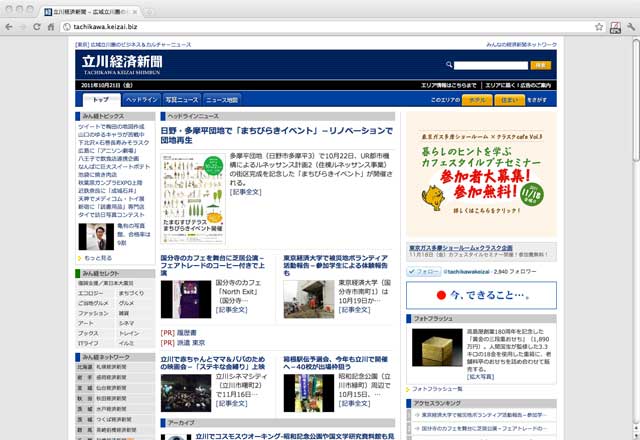Click the yellow arrow beside もっと見る
Viewport: 640px width, 440px height.
pyautogui.click(x=80, y=258)
